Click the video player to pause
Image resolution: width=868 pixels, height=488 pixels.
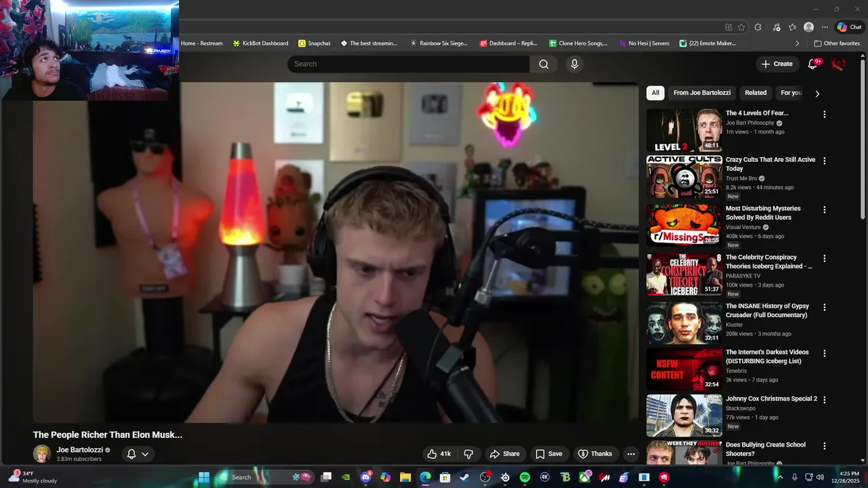[336, 252]
